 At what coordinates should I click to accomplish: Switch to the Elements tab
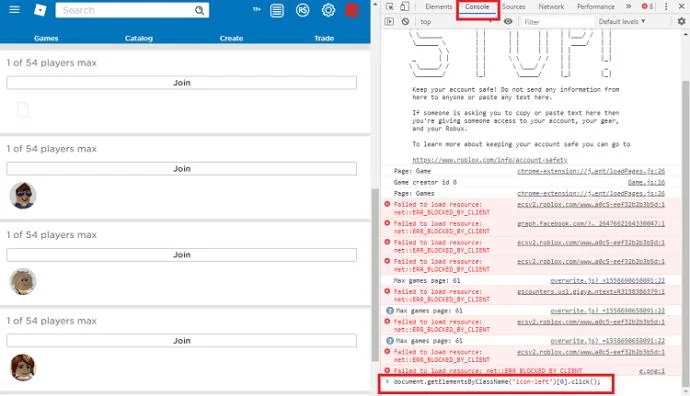coord(438,7)
